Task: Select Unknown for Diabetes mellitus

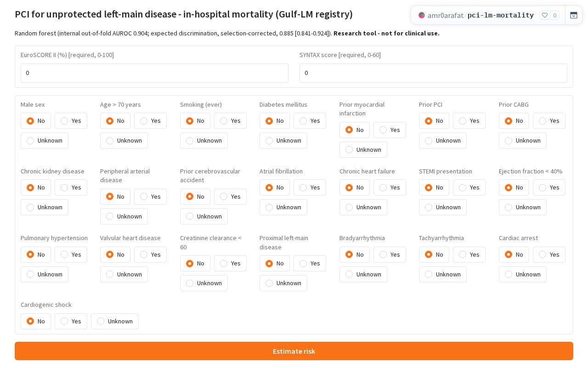Action: (x=283, y=140)
